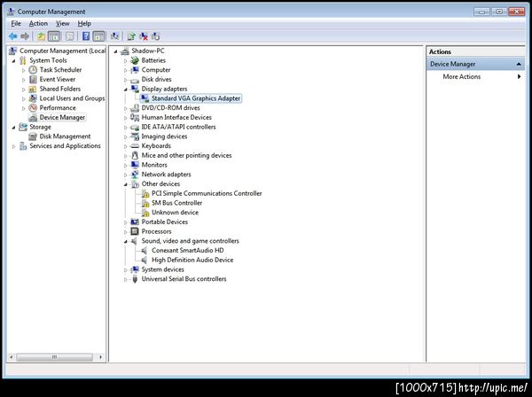
Task: Toggle the Show/Hide Action Pane toolbar icon
Action: coord(98,36)
